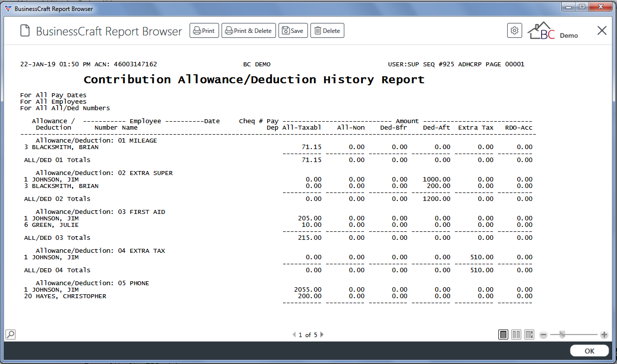This screenshot has width=617, height=364.
Task: Click "For All All/Ded Numbers" line
Action: coord(65,108)
